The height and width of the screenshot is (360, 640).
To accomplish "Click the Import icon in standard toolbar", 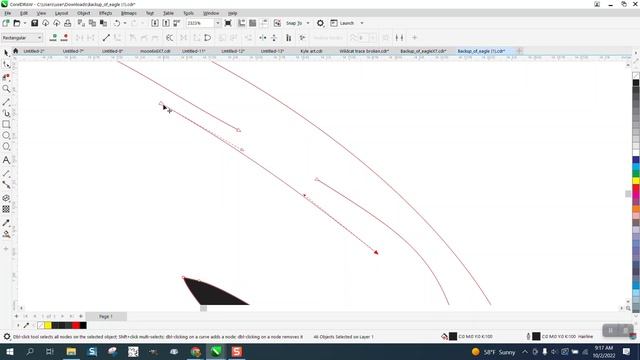I will pyautogui.click(x=155, y=23).
